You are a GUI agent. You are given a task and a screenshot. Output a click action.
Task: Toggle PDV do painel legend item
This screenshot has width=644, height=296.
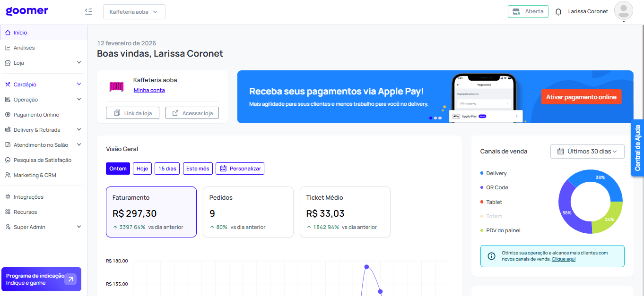[x=503, y=230]
